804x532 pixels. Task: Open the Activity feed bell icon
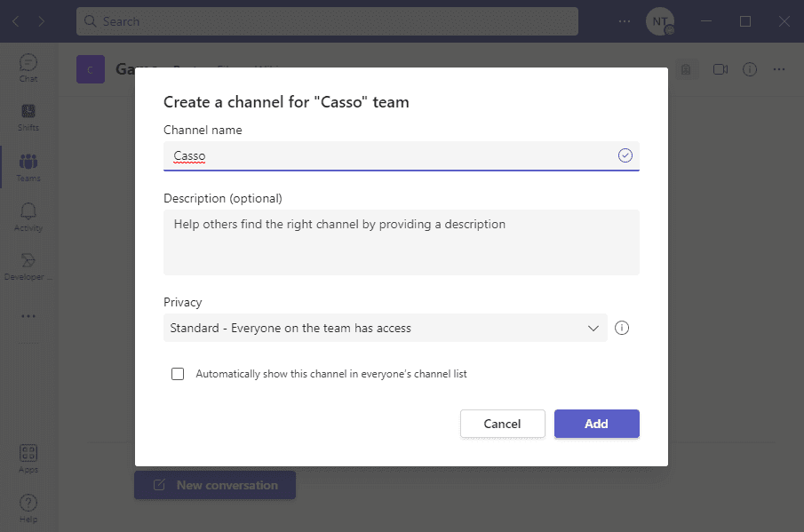click(x=28, y=218)
